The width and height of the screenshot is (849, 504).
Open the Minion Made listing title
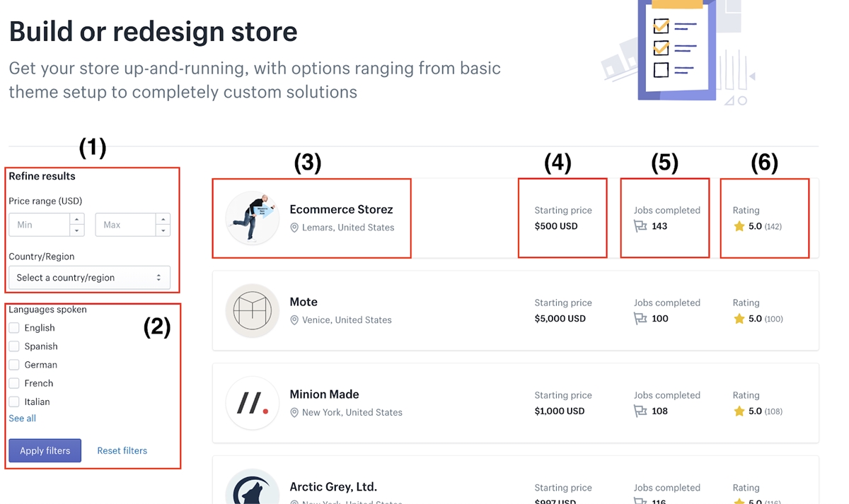[324, 394]
